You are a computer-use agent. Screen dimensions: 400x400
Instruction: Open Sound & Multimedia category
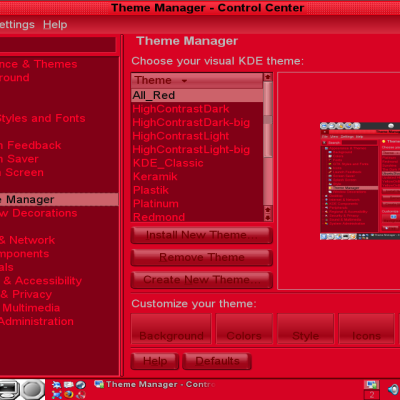click(30, 308)
